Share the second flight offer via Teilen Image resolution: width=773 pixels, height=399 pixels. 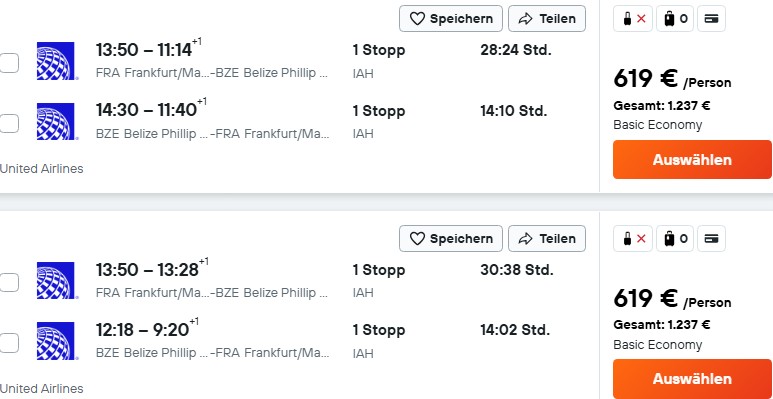coord(547,239)
